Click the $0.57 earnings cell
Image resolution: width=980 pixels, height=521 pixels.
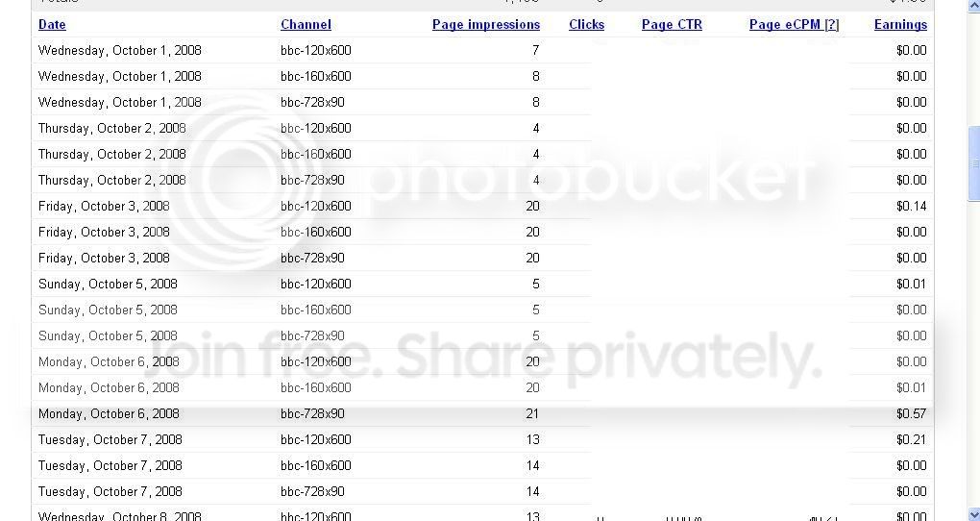point(911,413)
